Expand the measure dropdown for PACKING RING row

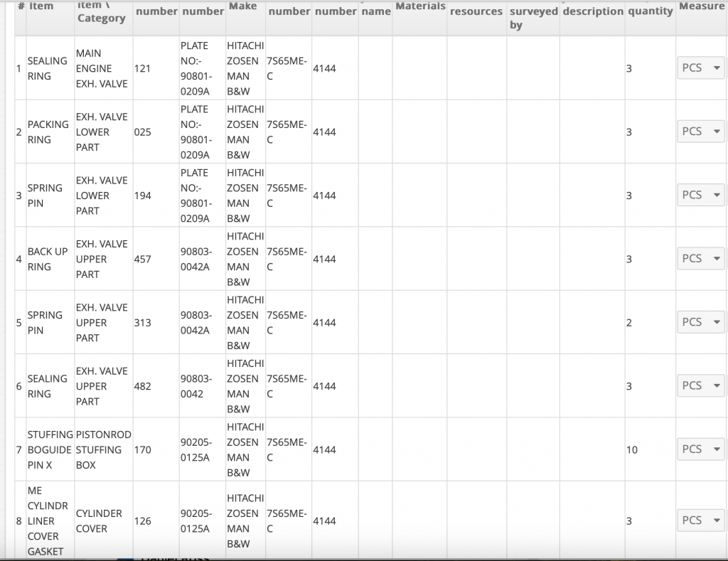pyautogui.click(x=700, y=132)
